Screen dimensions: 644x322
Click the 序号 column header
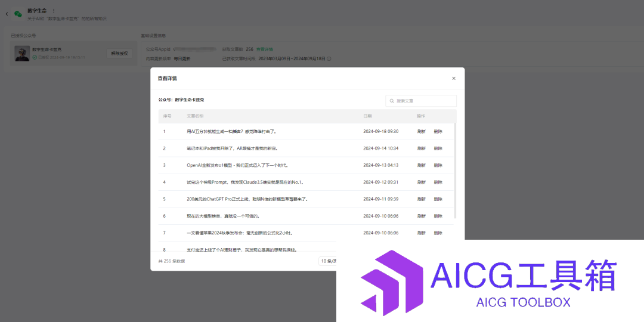click(167, 116)
